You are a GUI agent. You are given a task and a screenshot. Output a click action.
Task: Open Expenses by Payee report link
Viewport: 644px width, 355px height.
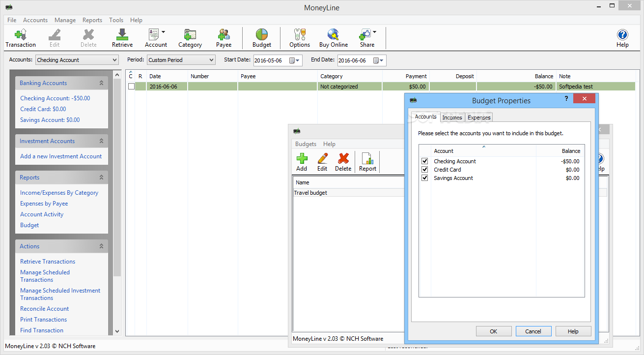(x=44, y=204)
